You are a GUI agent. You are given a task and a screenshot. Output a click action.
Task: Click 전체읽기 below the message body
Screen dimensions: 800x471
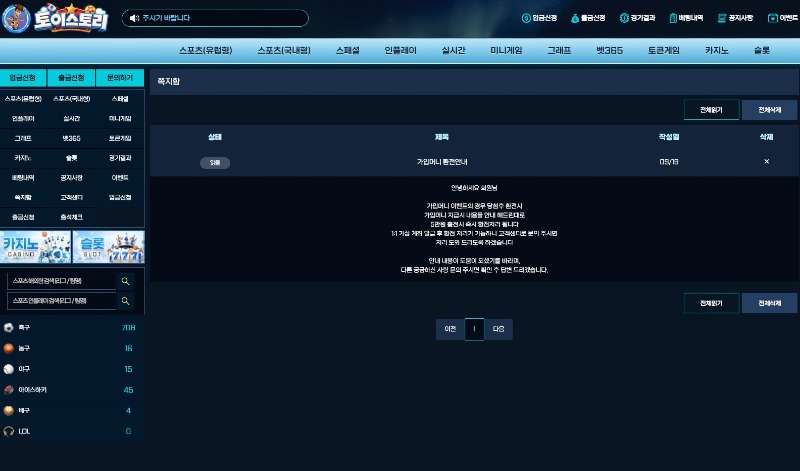711,303
